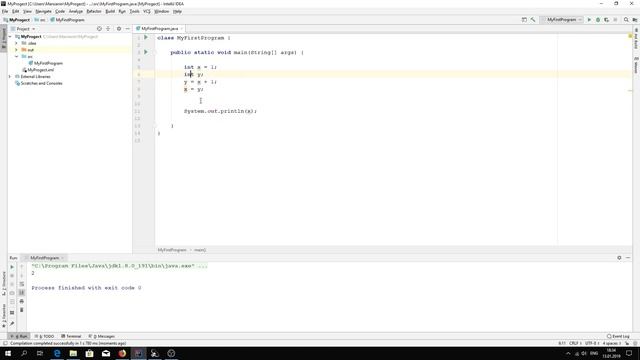Image resolution: width=640 pixels, height=360 pixels.
Task: Open Run panel settings gear
Action: coord(619,258)
